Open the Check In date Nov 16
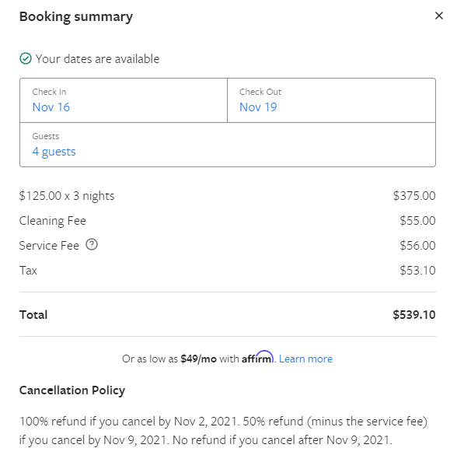The image size is (450, 476). [51, 107]
